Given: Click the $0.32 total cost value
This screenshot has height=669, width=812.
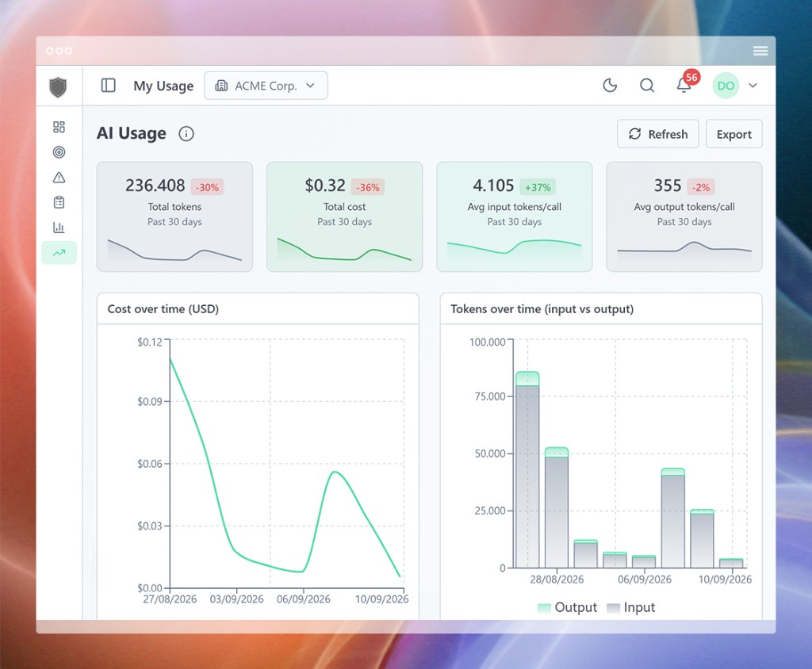Looking at the screenshot, I should point(324,185).
